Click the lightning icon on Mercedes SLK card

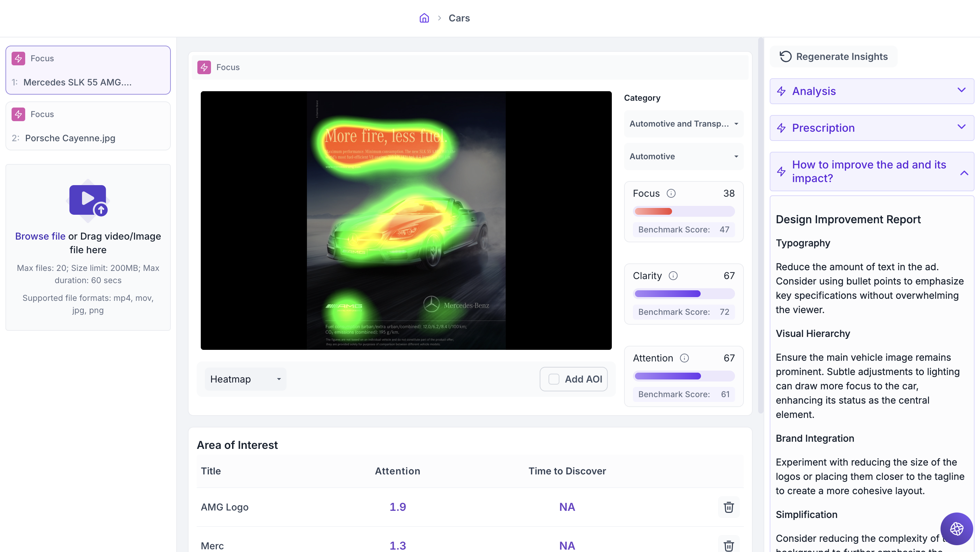pos(18,58)
